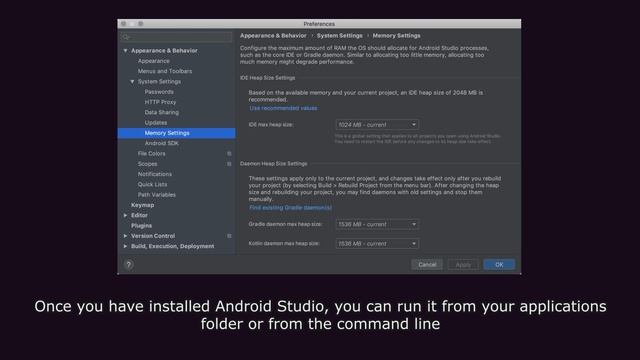640x360 pixels.
Task: Click the Apply button
Action: (463, 264)
